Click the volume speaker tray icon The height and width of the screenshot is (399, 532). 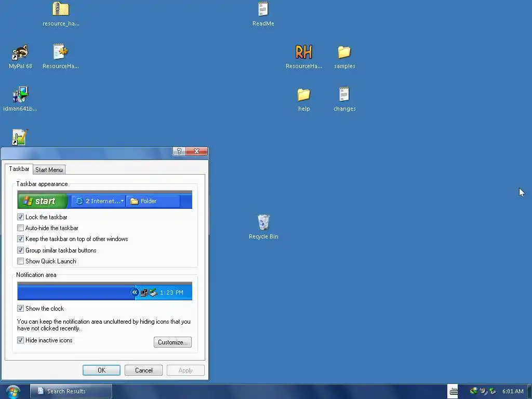coord(484,391)
